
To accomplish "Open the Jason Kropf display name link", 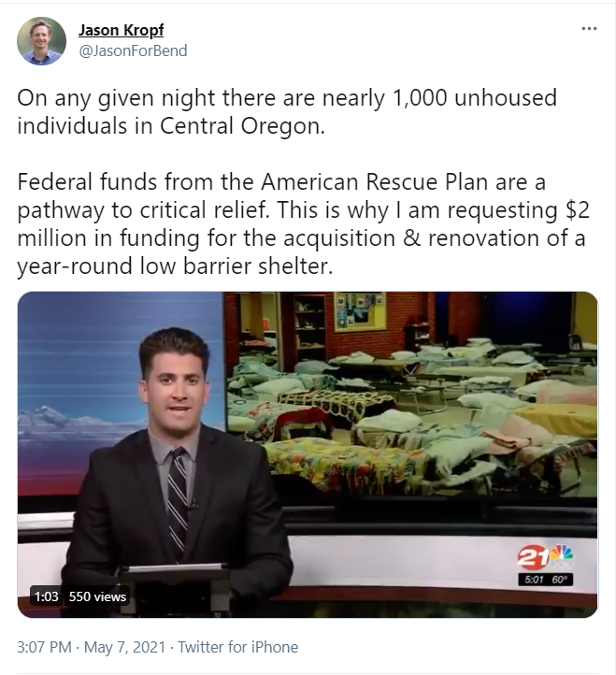I will tap(121, 30).
